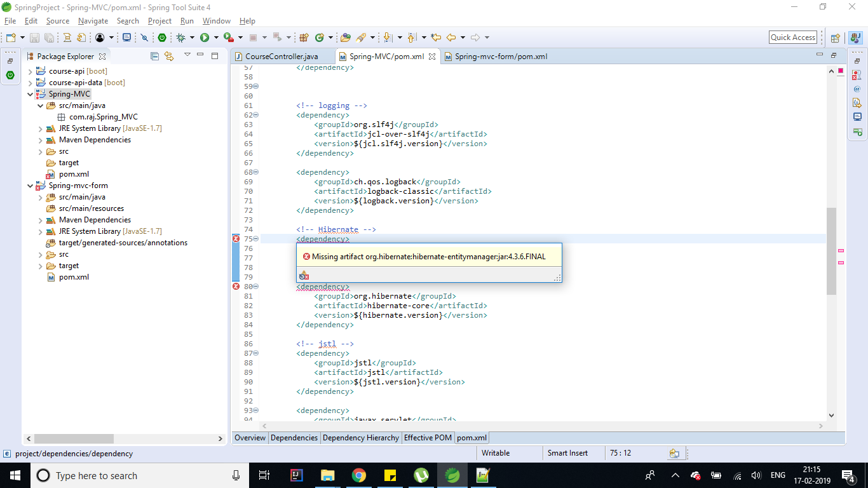Click the Open Perspective icon
Image resolution: width=868 pixels, height=488 pixels.
836,38
